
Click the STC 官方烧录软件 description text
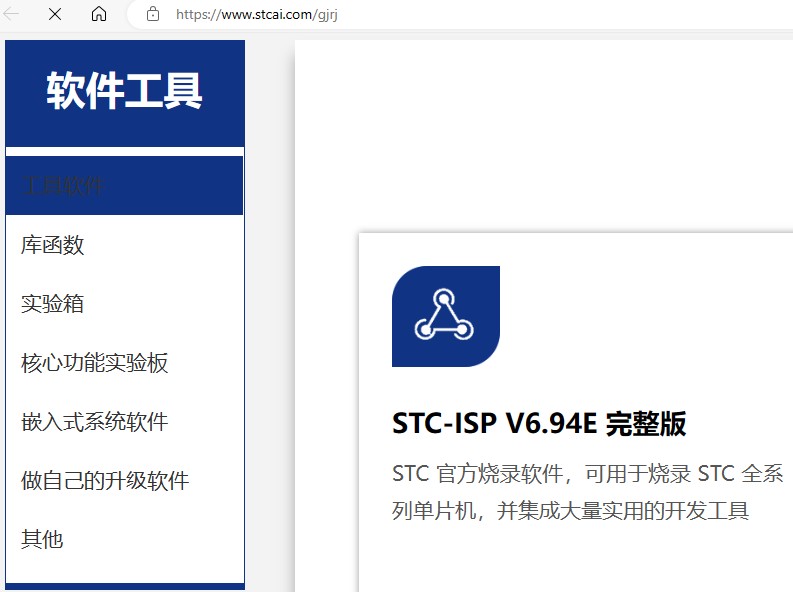(587, 492)
